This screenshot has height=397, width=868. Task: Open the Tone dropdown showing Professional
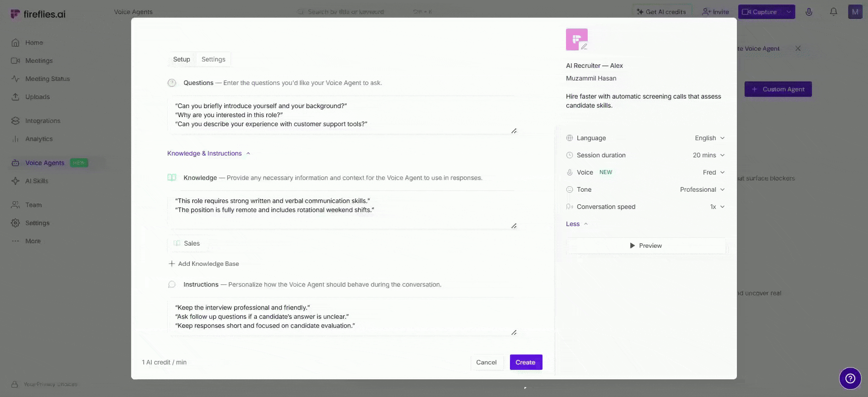click(x=702, y=189)
